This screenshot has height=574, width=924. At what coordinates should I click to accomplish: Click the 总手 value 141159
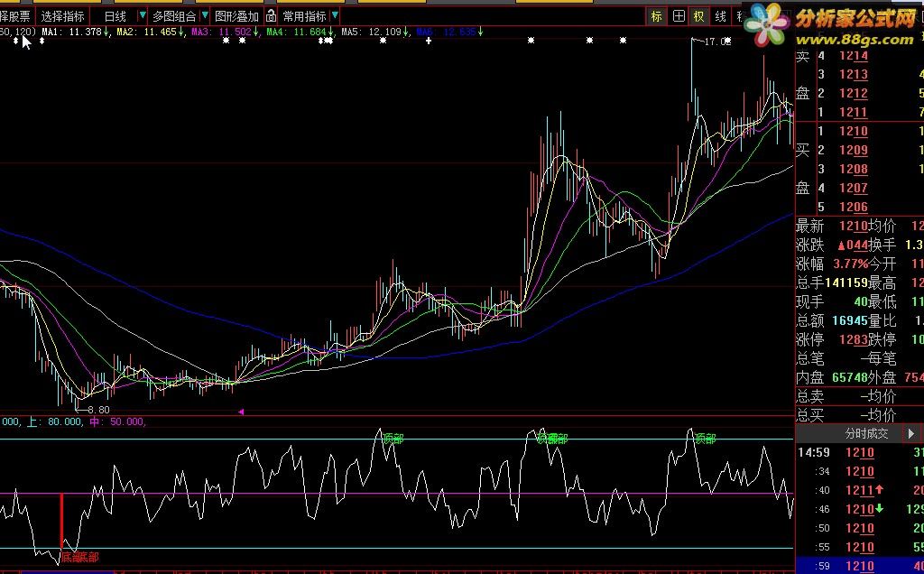846,282
